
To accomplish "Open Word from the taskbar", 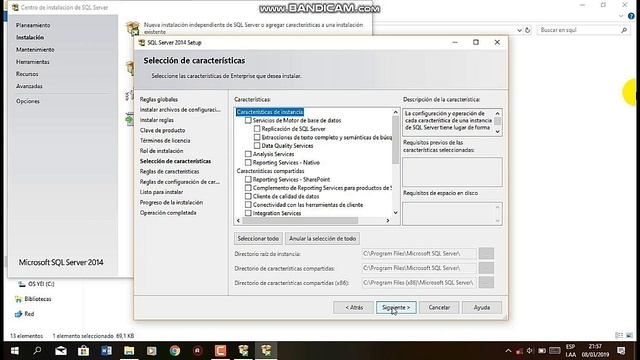I will click(x=107, y=351).
